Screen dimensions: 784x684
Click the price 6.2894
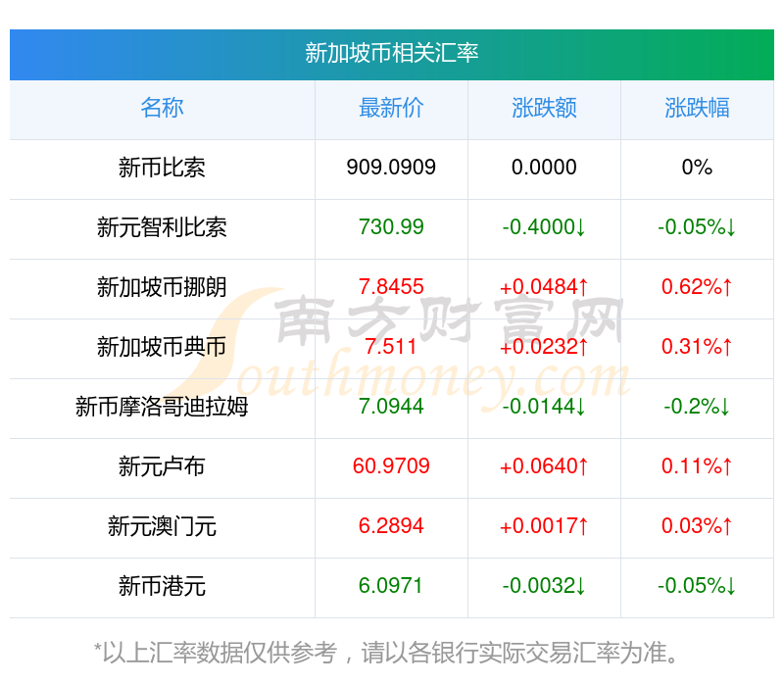(x=391, y=526)
